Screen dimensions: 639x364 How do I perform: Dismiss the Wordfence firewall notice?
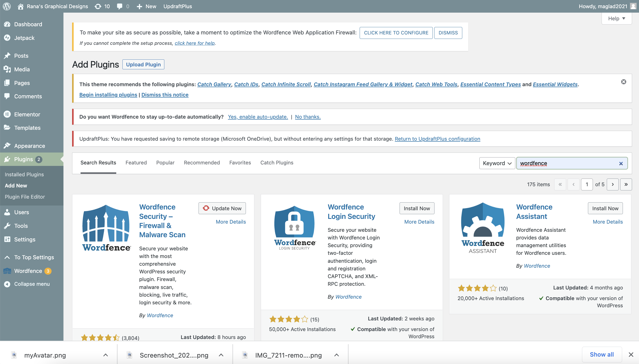coord(448,33)
